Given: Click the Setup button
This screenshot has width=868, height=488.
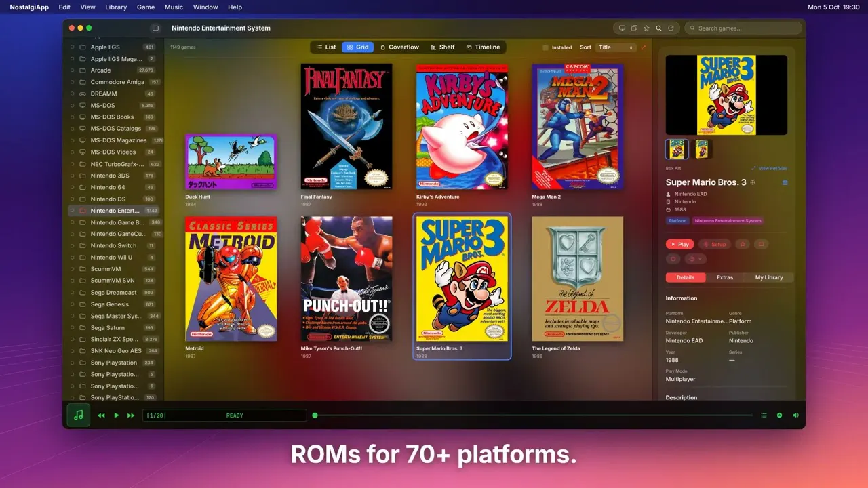Looking at the screenshot, I should click(715, 244).
